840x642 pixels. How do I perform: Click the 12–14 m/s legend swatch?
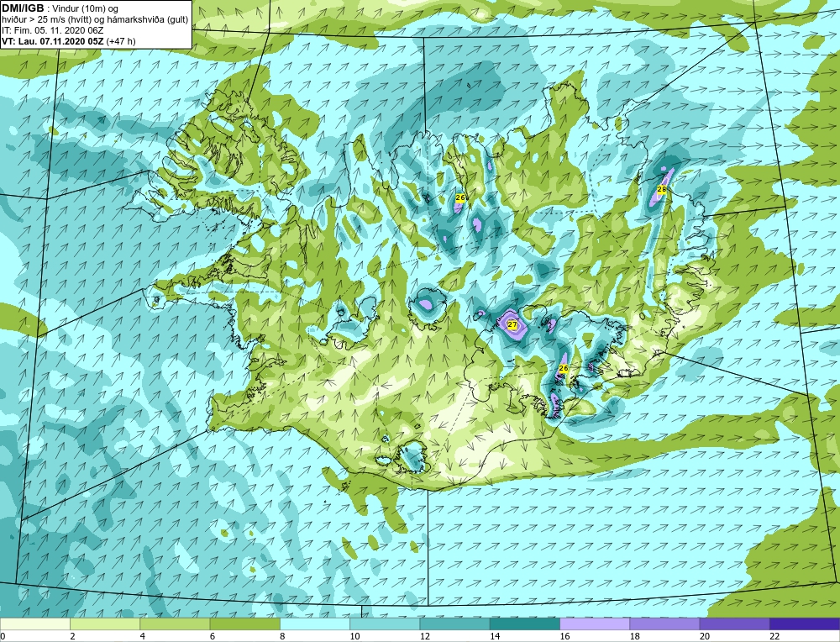click(x=454, y=624)
